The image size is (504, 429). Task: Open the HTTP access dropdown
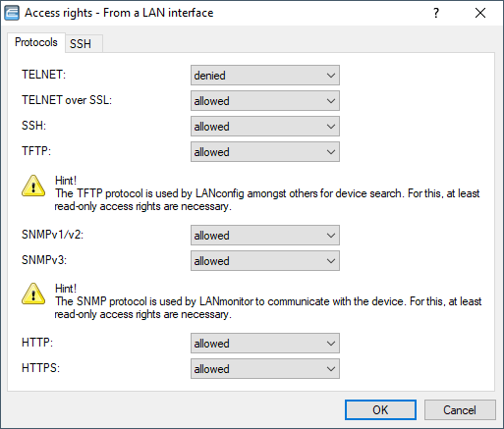point(265,344)
